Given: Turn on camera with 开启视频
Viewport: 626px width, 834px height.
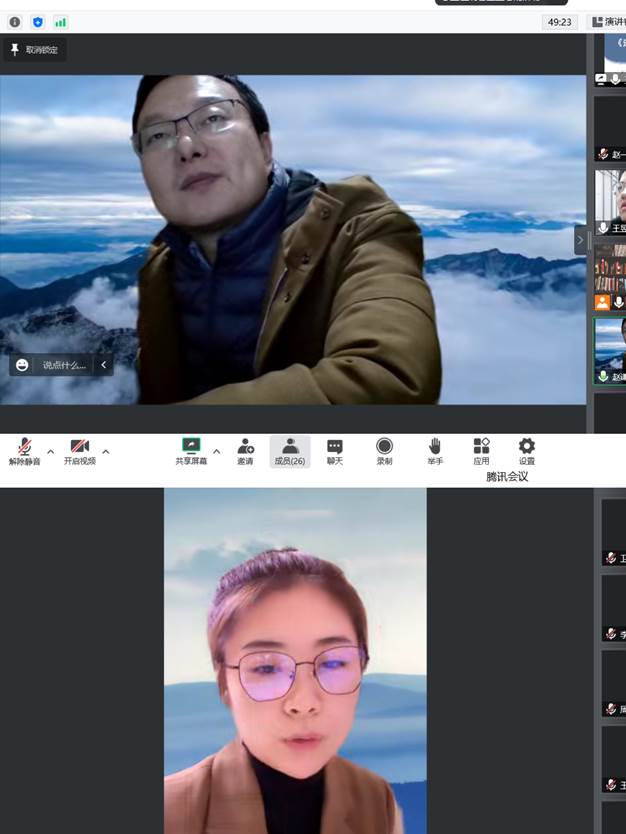Looking at the screenshot, I should click(80, 450).
